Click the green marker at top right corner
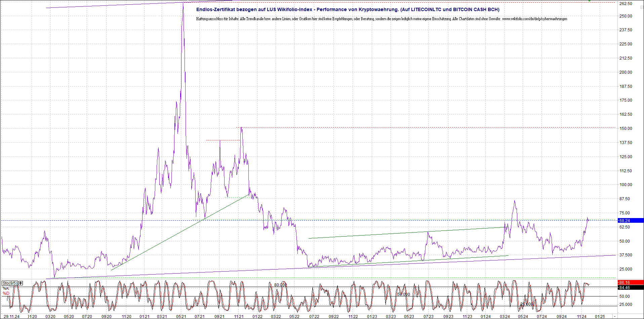The width and height of the screenshot is (644, 319). [590, 1]
